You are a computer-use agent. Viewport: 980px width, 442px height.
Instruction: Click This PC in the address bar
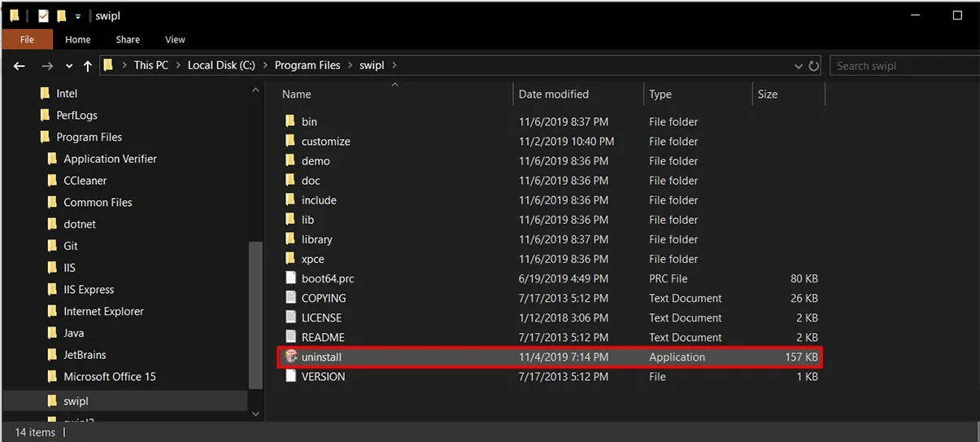pos(151,65)
